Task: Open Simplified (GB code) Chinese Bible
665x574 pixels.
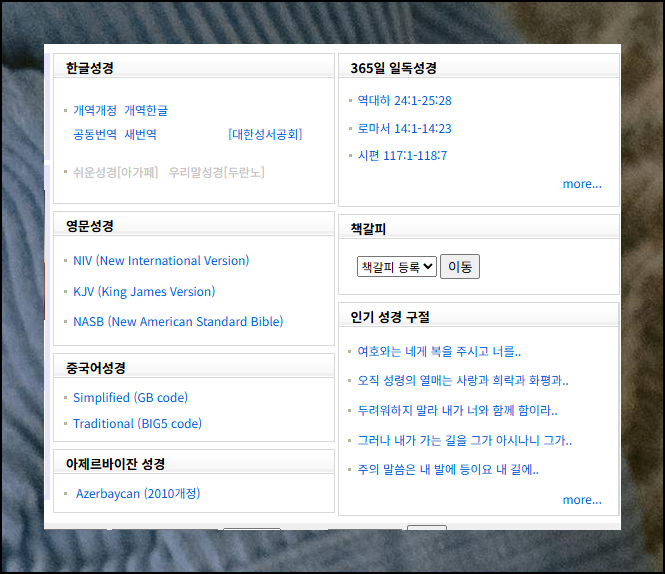Action: click(x=131, y=398)
